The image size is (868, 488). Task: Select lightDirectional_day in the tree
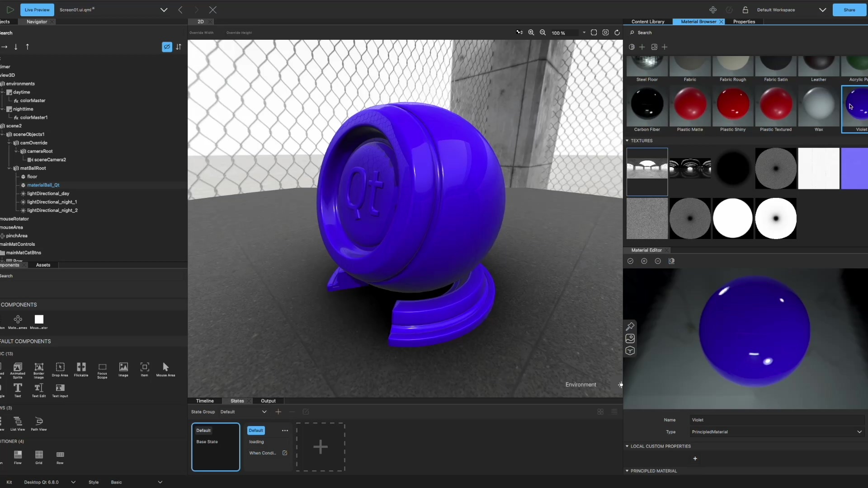[48, 193]
